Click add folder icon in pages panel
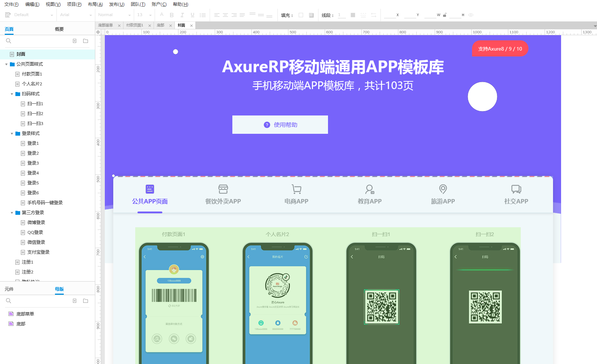This screenshot has width=597, height=364. [86, 41]
